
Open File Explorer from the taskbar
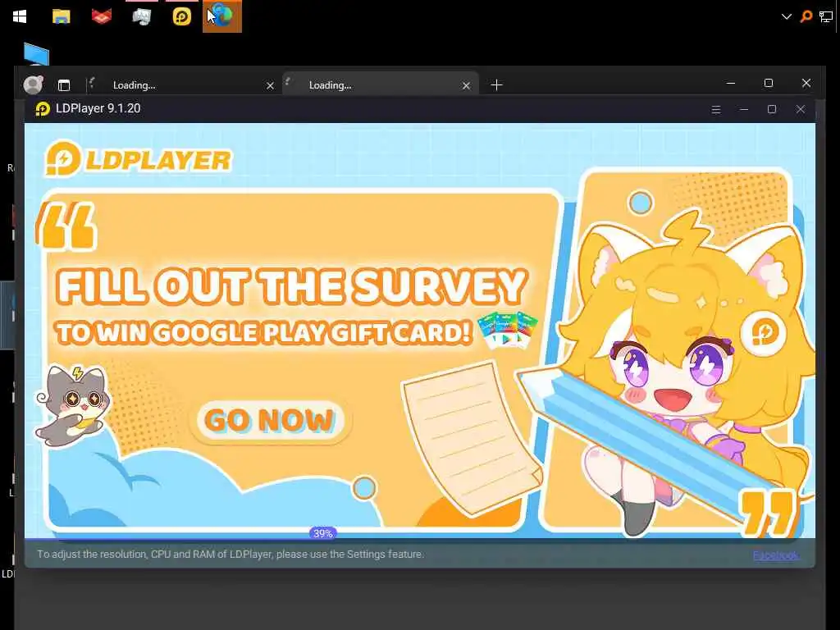point(61,16)
